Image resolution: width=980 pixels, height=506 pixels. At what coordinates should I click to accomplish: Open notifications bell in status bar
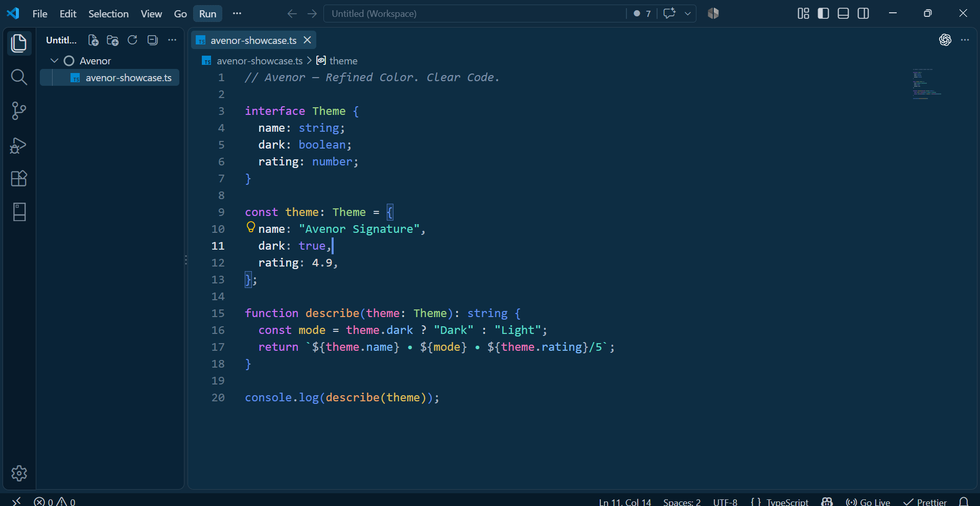click(x=964, y=502)
